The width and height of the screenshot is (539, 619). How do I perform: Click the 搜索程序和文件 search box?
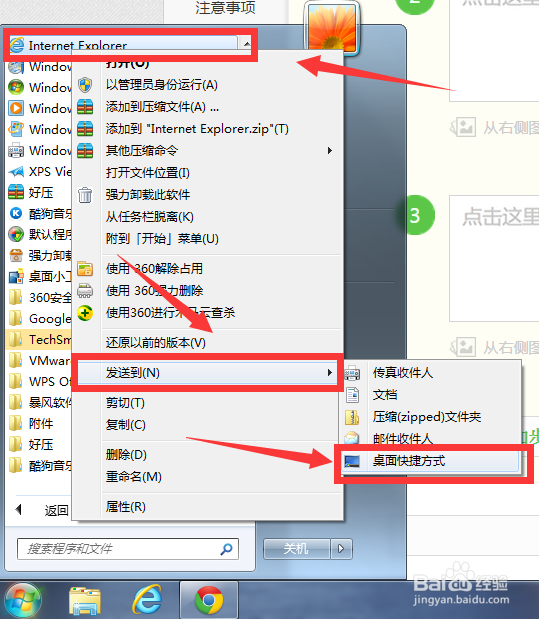pyautogui.click(x=128, y=549)
